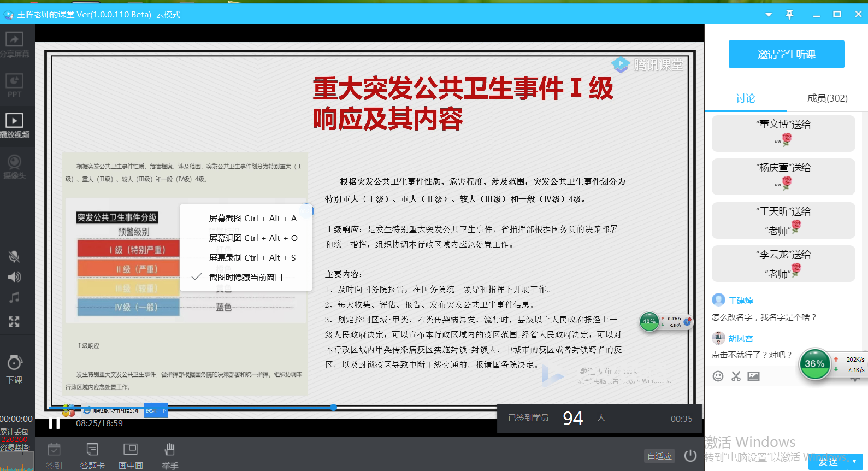Click the fullscreen expand arrows icon
868x471 pixels.
(14, 322)
